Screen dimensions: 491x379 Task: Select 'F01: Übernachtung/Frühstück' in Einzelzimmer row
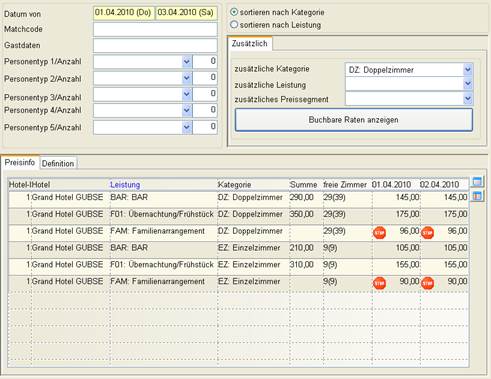click(162, 265)
